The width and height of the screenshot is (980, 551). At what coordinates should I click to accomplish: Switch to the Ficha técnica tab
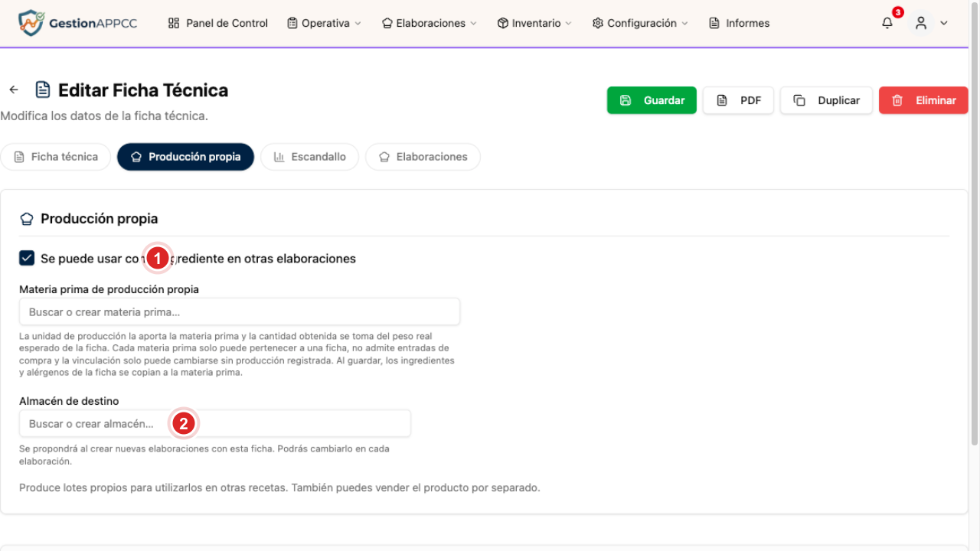(56, 157)
